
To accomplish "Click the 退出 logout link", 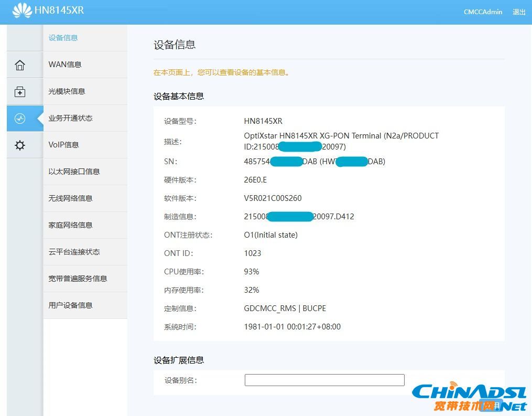I will [x=519, y=12].
